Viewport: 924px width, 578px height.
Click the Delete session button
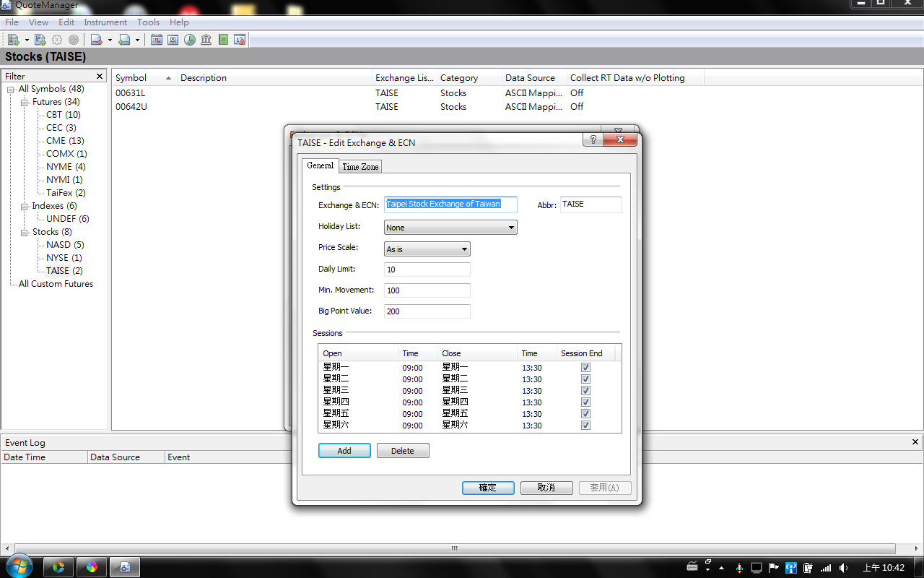pos(403,451)
